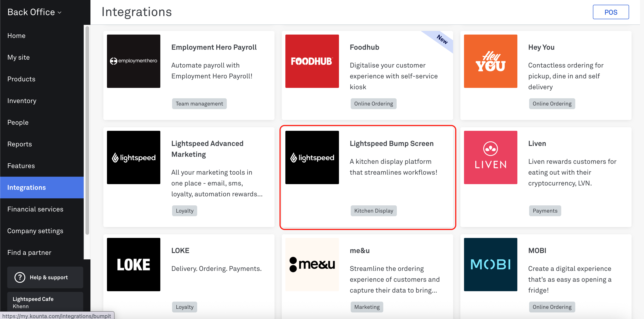Click the Team management tag
The width and height of the screenshot is (644, 319).
click(199, 104)
